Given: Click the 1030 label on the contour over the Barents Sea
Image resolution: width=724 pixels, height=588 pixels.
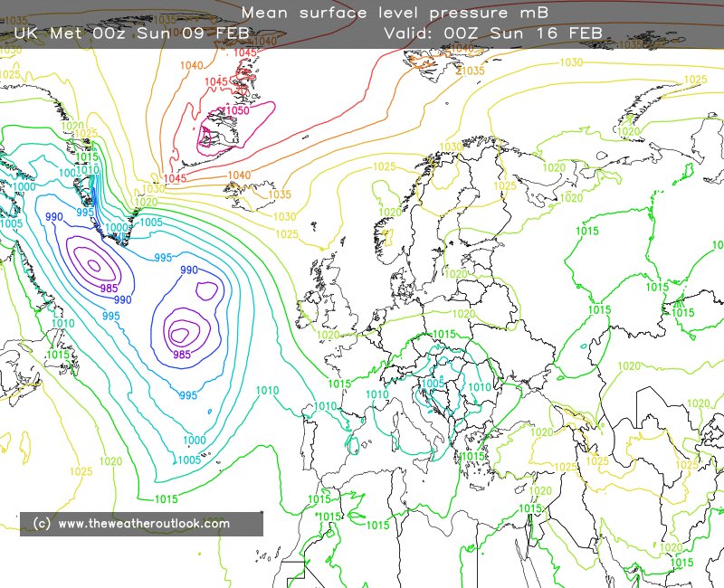Looking at the screenshot, I should click(571, 62).
